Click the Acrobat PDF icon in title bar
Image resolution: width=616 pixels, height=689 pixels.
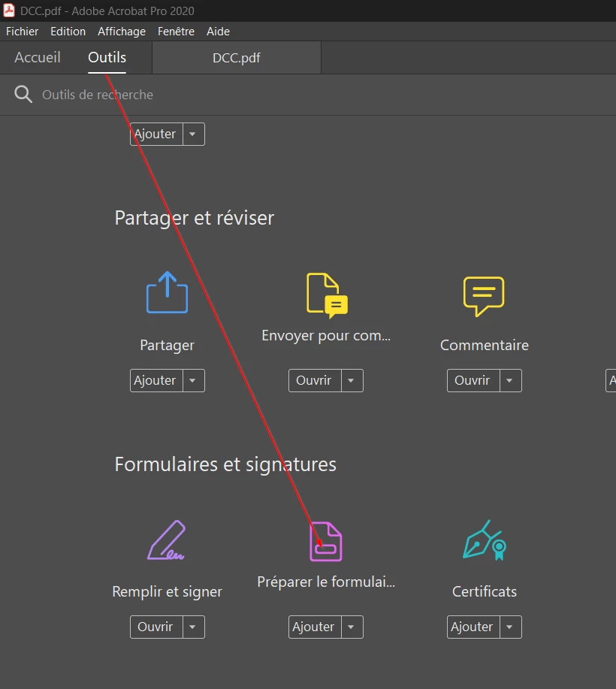[x=9, y=10]
